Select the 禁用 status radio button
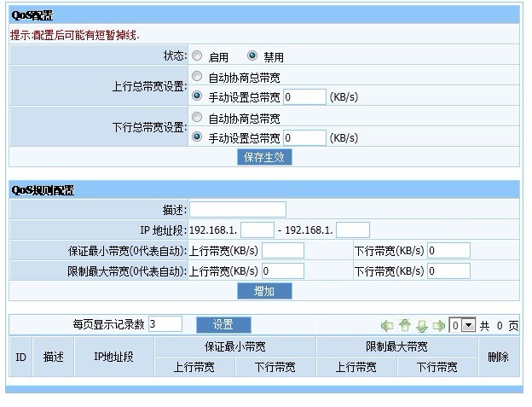This screenshot has height=407, width=532. [x=252, y=56]
